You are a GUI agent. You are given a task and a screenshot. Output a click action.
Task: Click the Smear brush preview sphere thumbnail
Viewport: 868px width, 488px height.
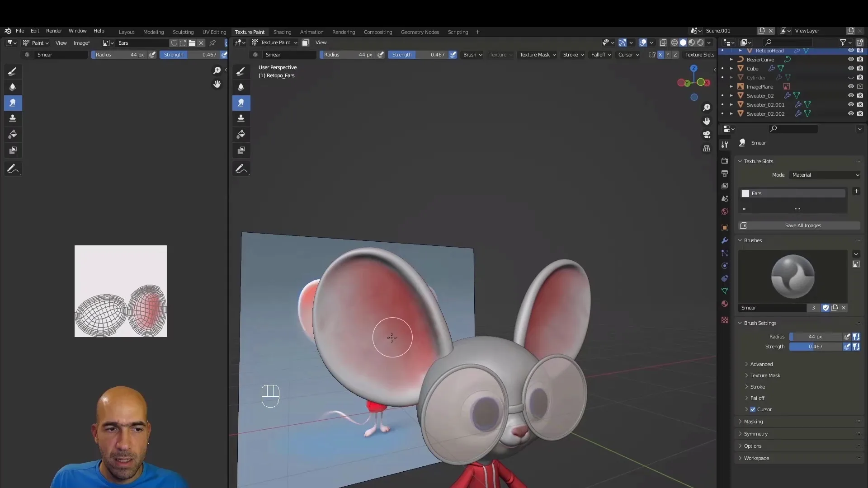coord(793,276)
